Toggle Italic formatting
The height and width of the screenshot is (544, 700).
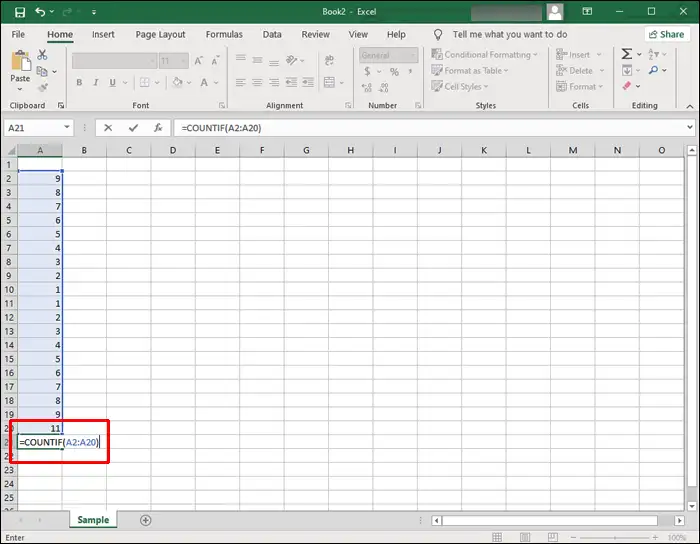(x=96, y=83)
